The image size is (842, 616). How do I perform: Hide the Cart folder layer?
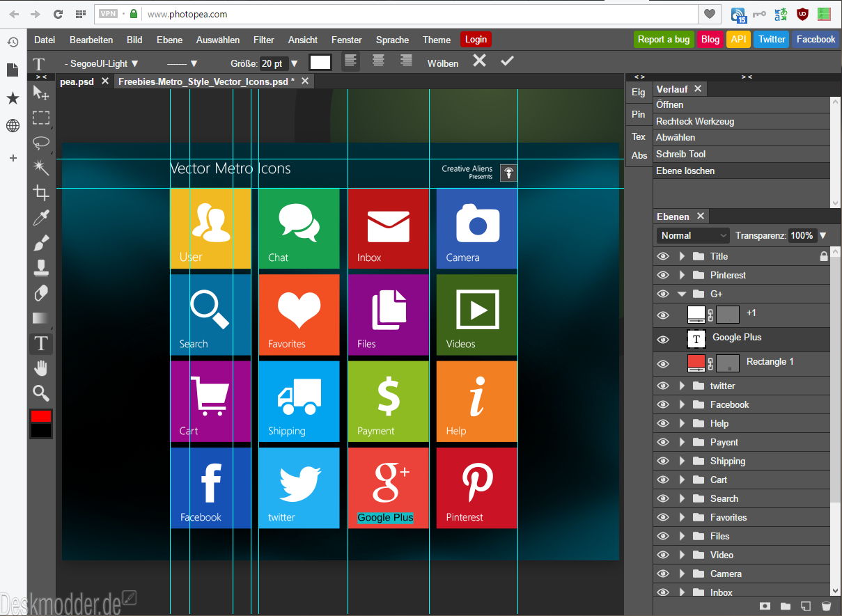pyautogui.click(x=662, y=480)
